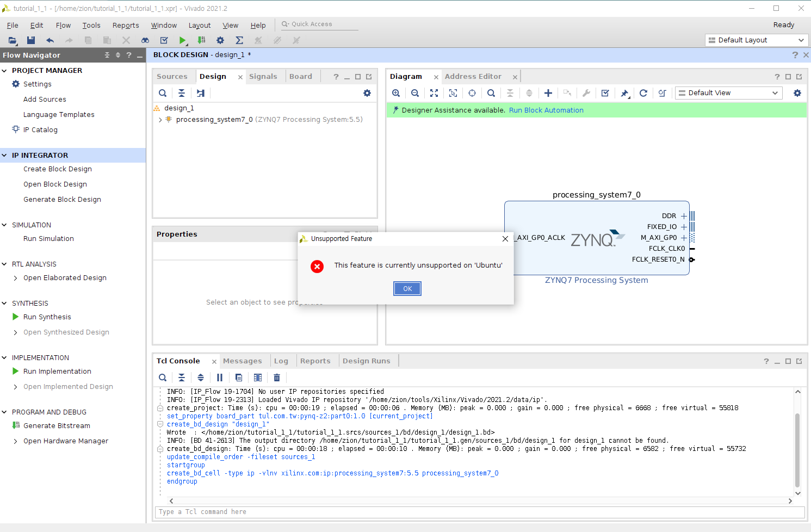
Task: Open the Default View dropdown in Diagram
Action: (728, 93)
